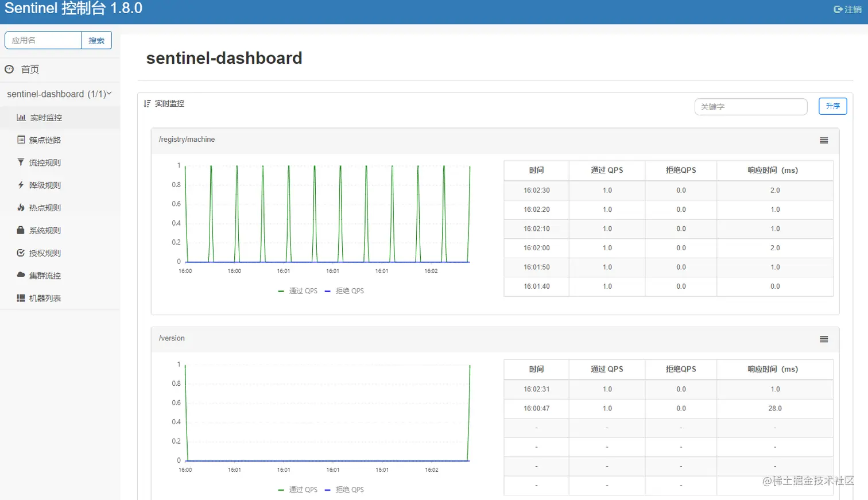Click the 机器列表 table list icon
Screen dimensions: 868x500
21,298
